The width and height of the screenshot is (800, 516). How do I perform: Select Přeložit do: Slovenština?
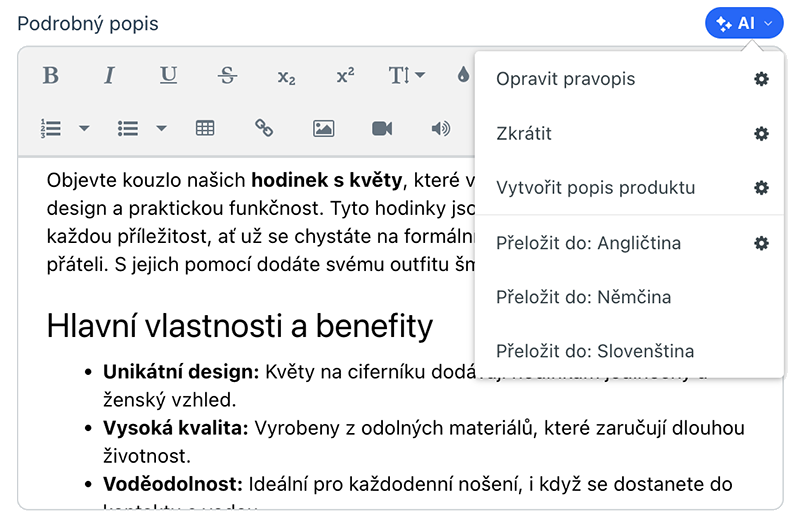tap(629, 351)
